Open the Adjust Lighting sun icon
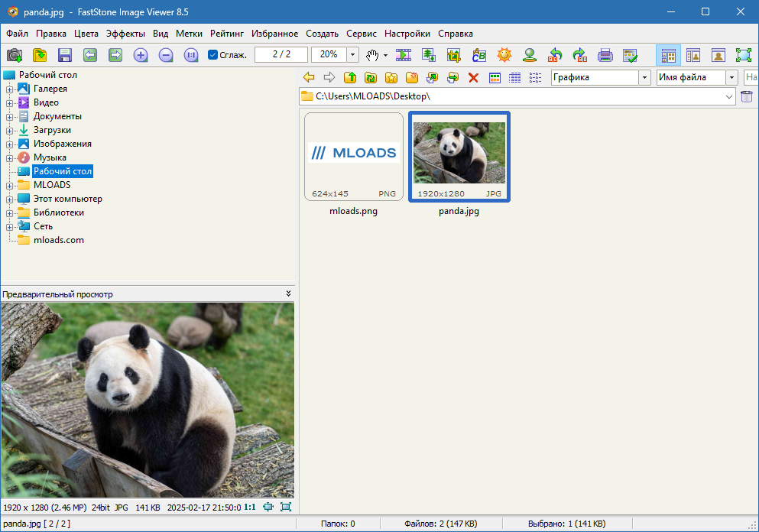 pyautogui.click(x=504, y=55)
